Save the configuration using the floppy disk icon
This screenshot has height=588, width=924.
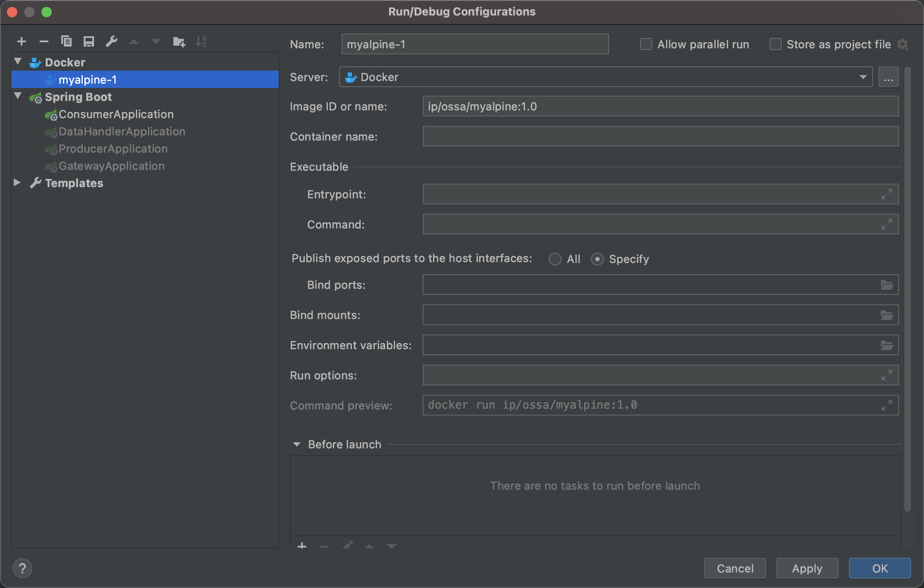[89, 41]
